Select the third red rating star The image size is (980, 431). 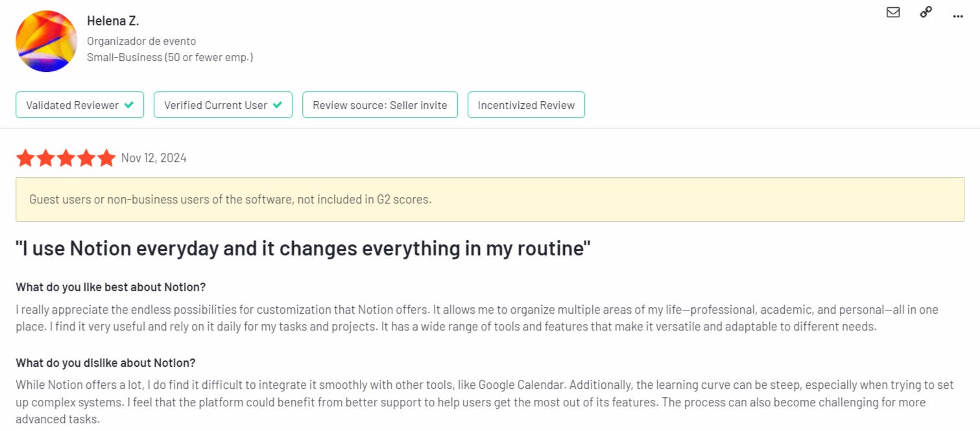(x=66, y=157)
